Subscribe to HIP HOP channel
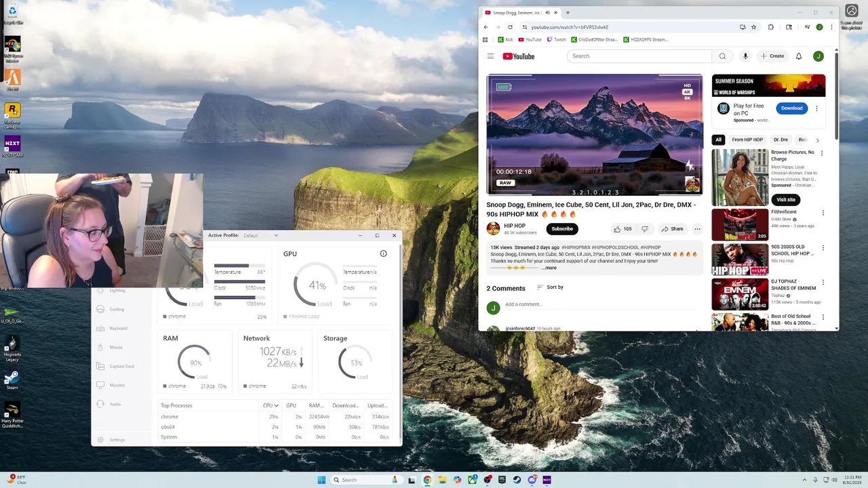 (x=562, y=229)
